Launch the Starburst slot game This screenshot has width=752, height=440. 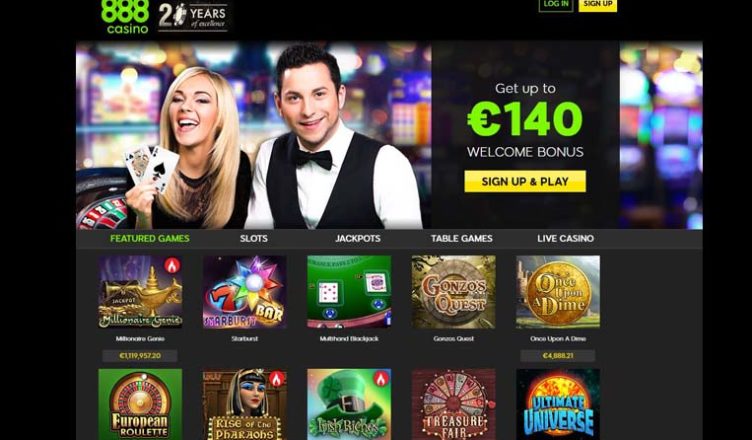point(245,292)
